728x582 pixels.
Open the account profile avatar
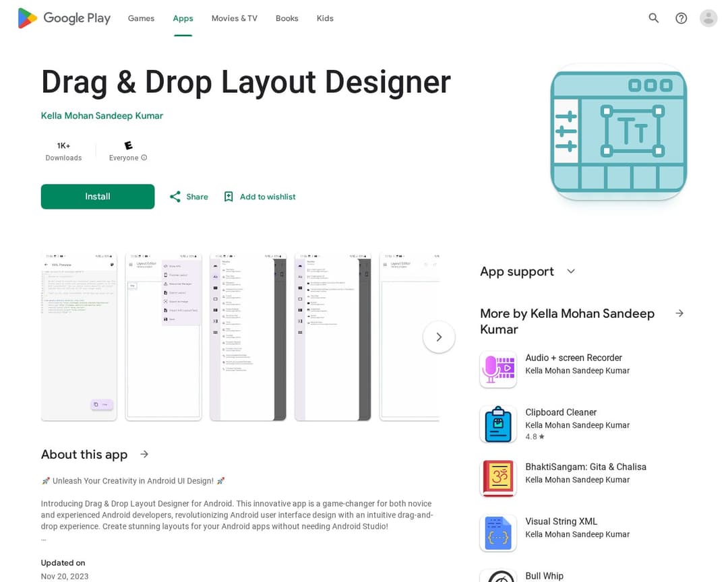[x=708, y=18]
